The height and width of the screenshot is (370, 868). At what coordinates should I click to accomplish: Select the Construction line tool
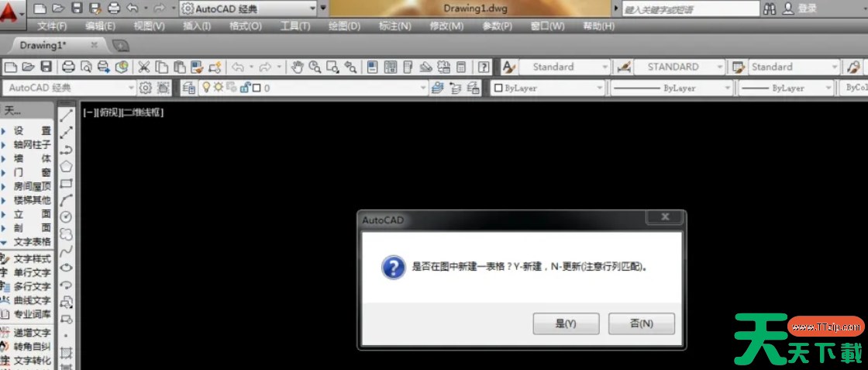click(67, 132)
